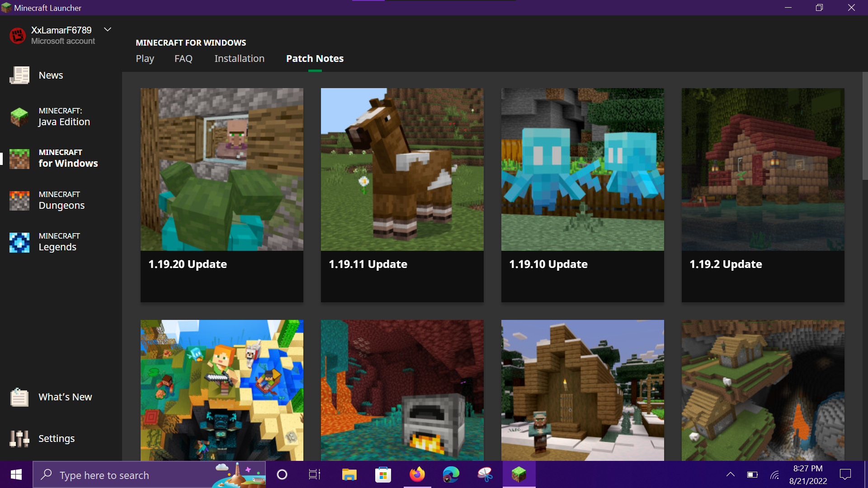Select Minecraft Java Edition grass block icon
Screen dimensions: 868x488
tap(19, 117)
